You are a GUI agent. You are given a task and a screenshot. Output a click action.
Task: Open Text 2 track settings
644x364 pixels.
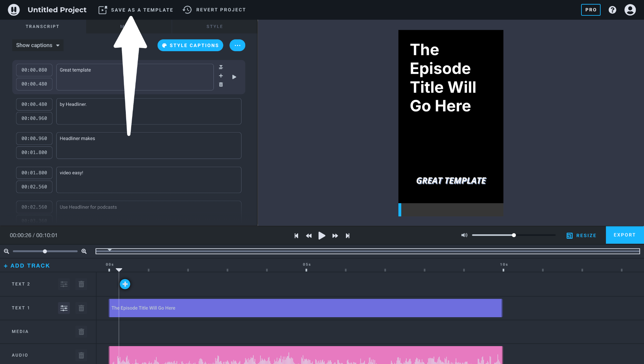tap(64, 284)
